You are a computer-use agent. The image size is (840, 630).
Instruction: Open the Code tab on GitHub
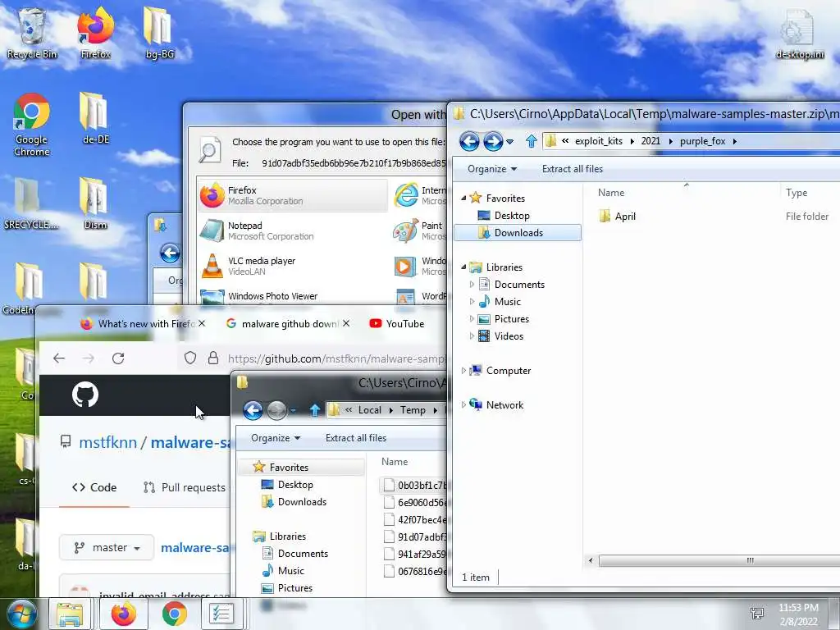[x=94, y=487]
